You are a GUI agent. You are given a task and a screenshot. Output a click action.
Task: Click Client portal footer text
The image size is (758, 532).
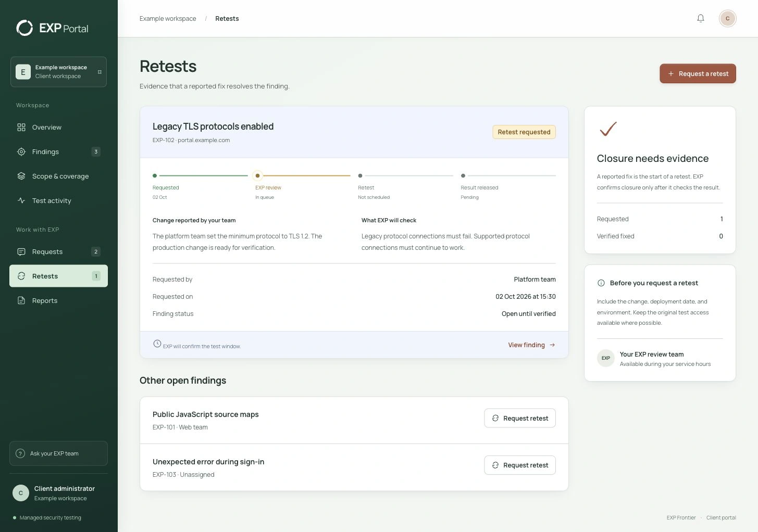(721, 517)
